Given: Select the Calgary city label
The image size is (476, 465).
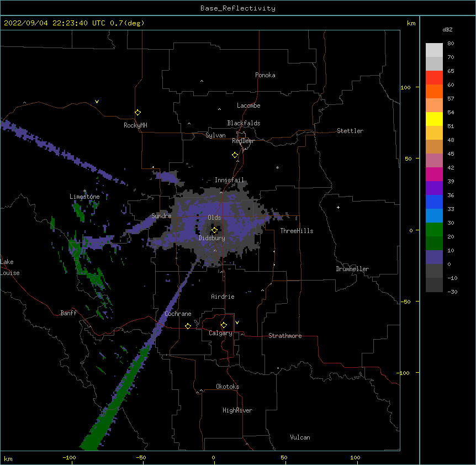Looking at the screenshot, I should tap(220, 333).
